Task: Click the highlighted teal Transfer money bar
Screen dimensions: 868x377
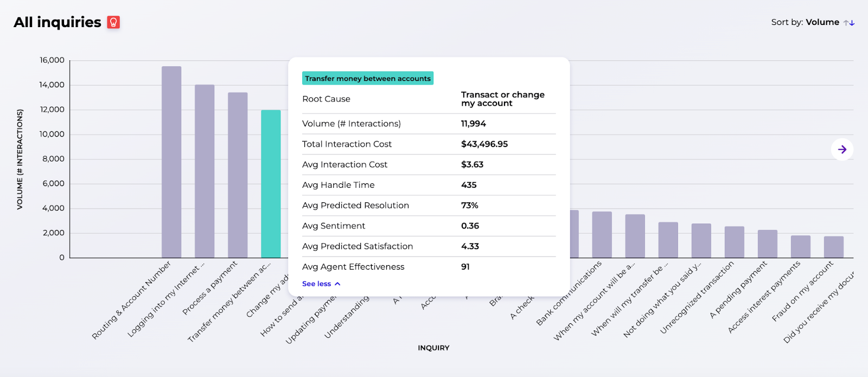Action: tap(271, 184)
